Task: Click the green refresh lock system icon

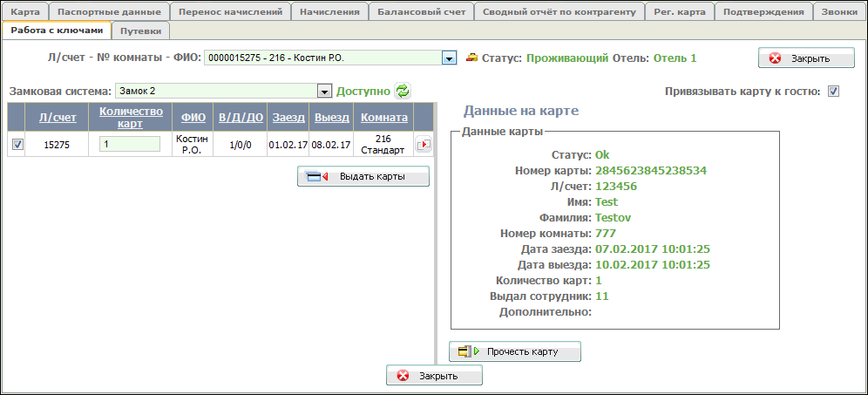Action: coord(402,91)
